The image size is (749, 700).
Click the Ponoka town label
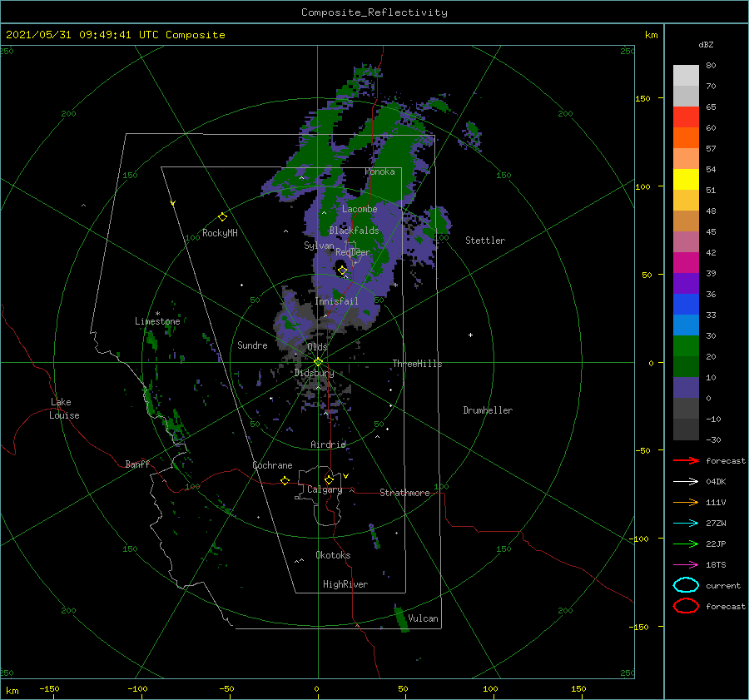pos(379,171)
